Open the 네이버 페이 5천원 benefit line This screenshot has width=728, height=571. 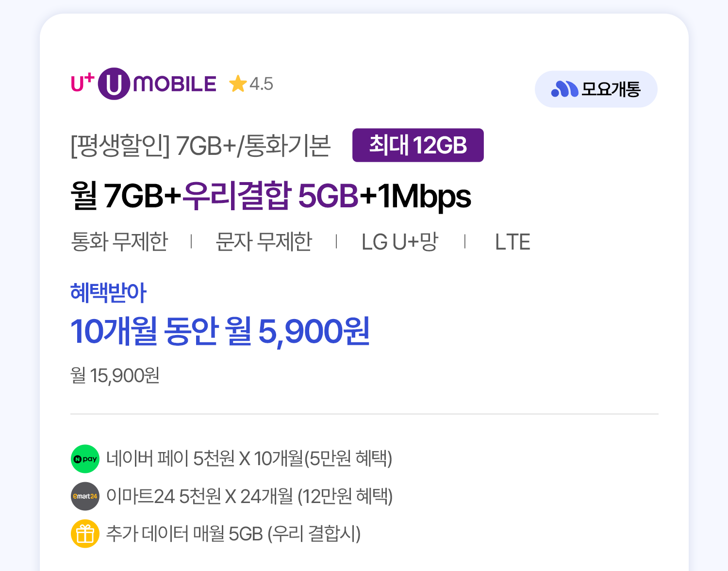[x=249, y=458]
